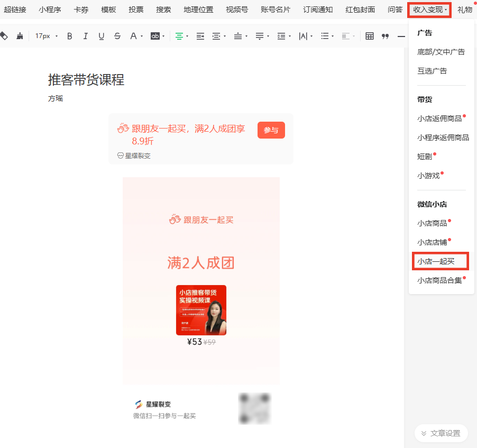Choose 底部/文中广告 option

click(441, 52)
